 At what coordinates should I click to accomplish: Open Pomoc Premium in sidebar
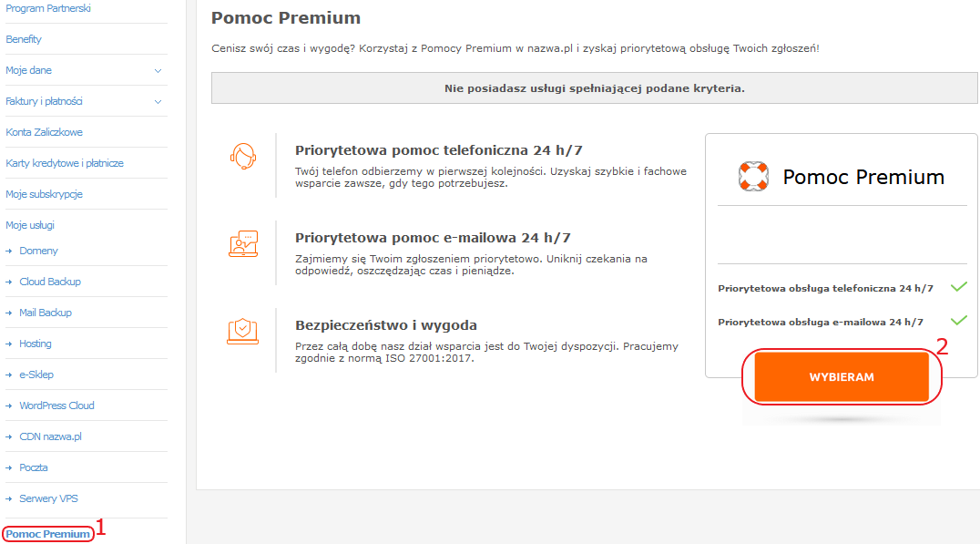pos(48,534)
